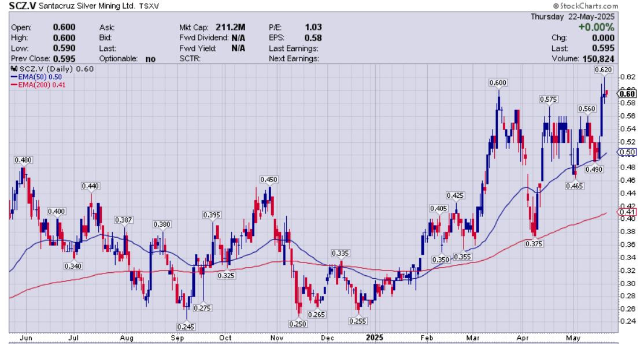Click the 0.245 September low label
The width and height of the screenshot is (644, 344).
tap(186, 327)
